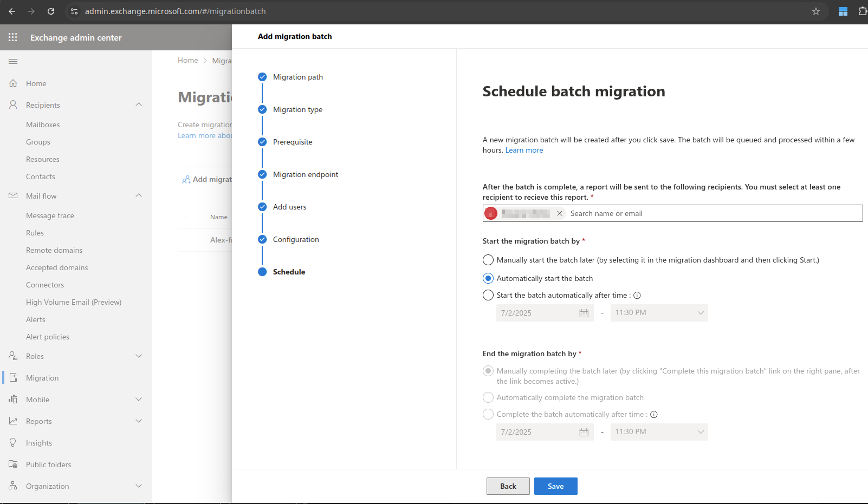Go to the Migration endpoint wizard step
The width and height of the screenshot is (868, 504).
click(x=306, y=174)
